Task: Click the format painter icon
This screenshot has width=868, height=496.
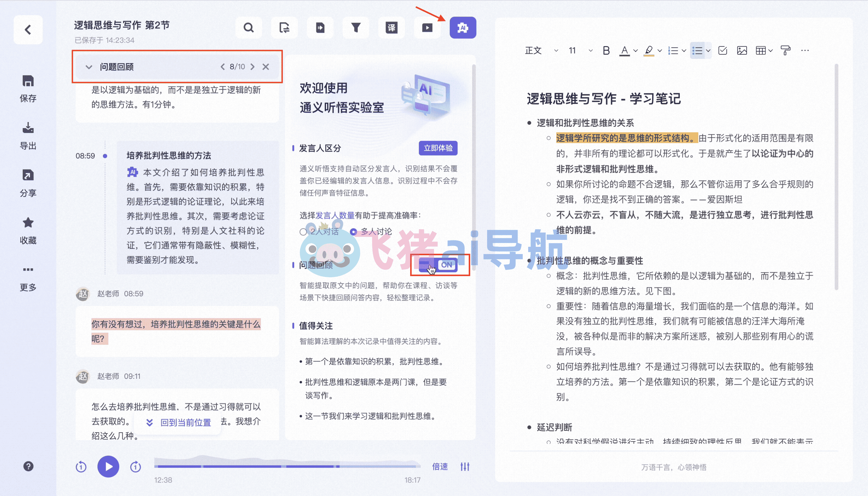Action: tap(785, 51)
